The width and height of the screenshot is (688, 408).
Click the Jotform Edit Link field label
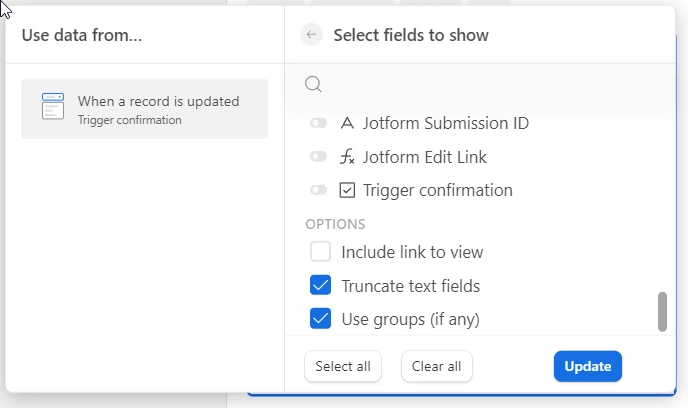coord(425,157)
